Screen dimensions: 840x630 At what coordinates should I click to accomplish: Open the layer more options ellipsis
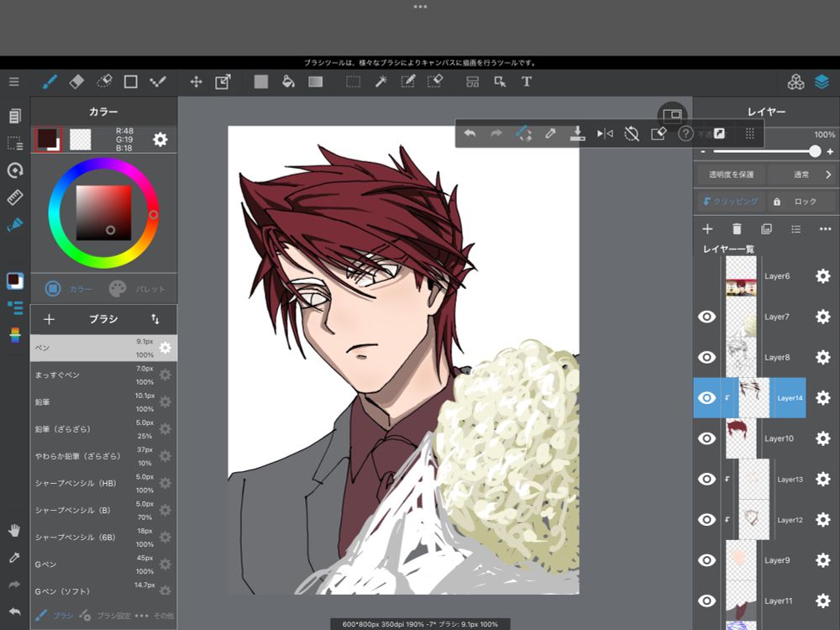pos(825,228)
